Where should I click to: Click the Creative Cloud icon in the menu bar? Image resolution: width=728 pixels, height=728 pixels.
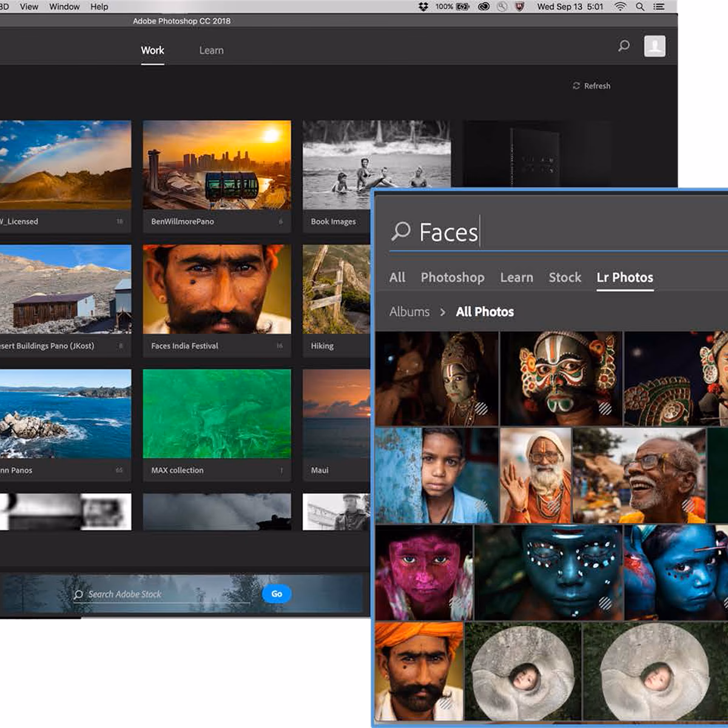coord(484,7)
